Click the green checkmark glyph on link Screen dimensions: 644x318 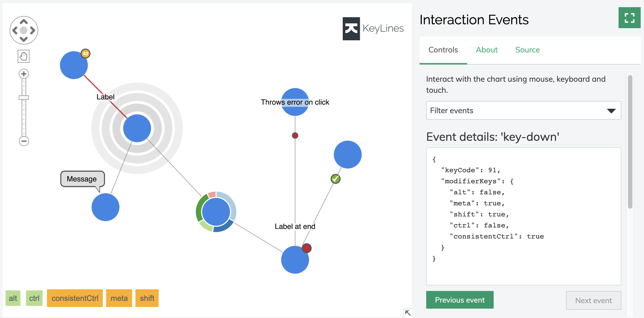(x=336, y=179)
